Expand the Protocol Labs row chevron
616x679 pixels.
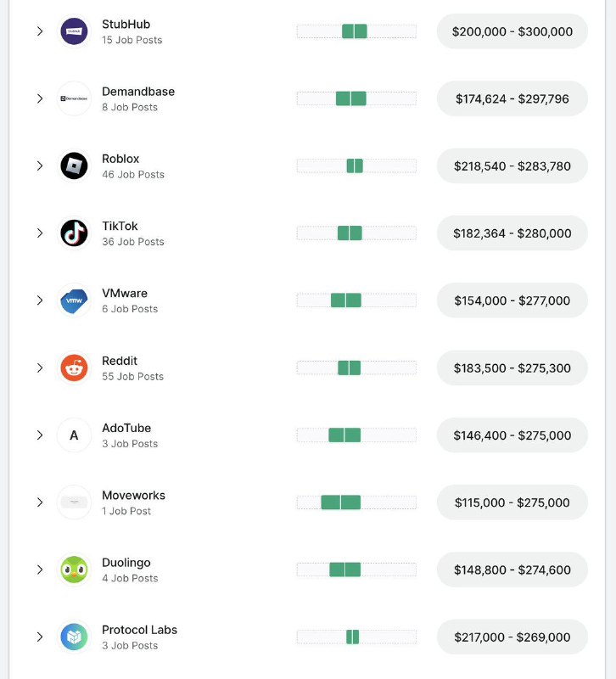[x=39, y=637]
